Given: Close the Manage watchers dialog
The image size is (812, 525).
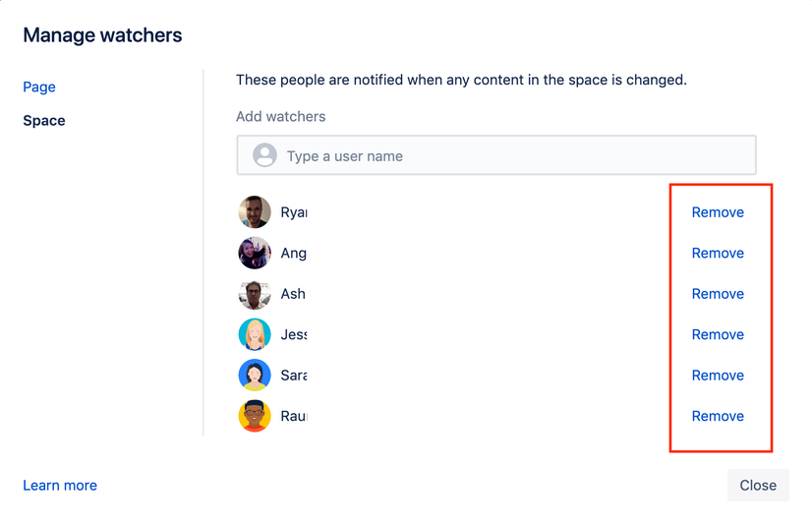Looking at the screenshot, I should (x=758, y=485).
